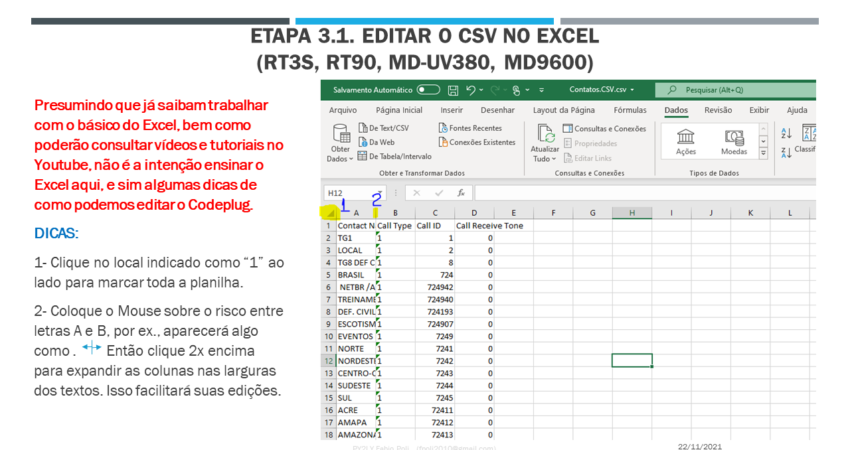This screenshot has height=450, width=850.
Task: Click the formula bar confirm checkmark icon
Action: [439, 193]
